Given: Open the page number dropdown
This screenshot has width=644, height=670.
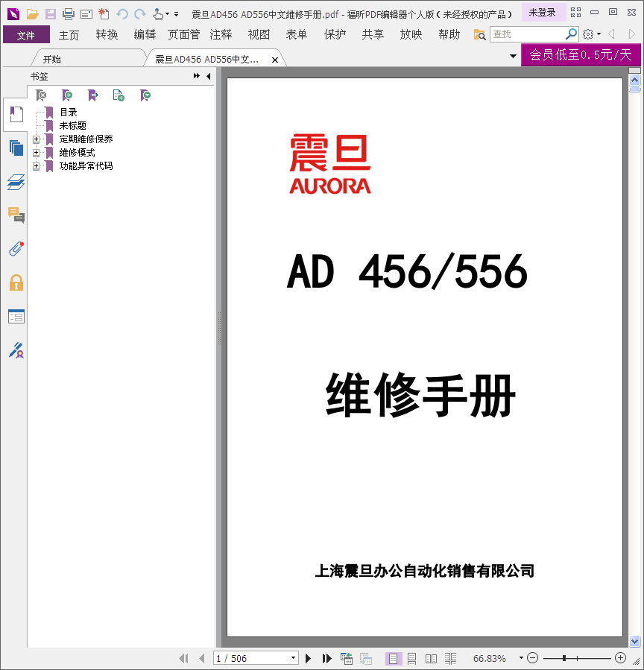Looking at the screenshot, I should [x=293, y=658].
